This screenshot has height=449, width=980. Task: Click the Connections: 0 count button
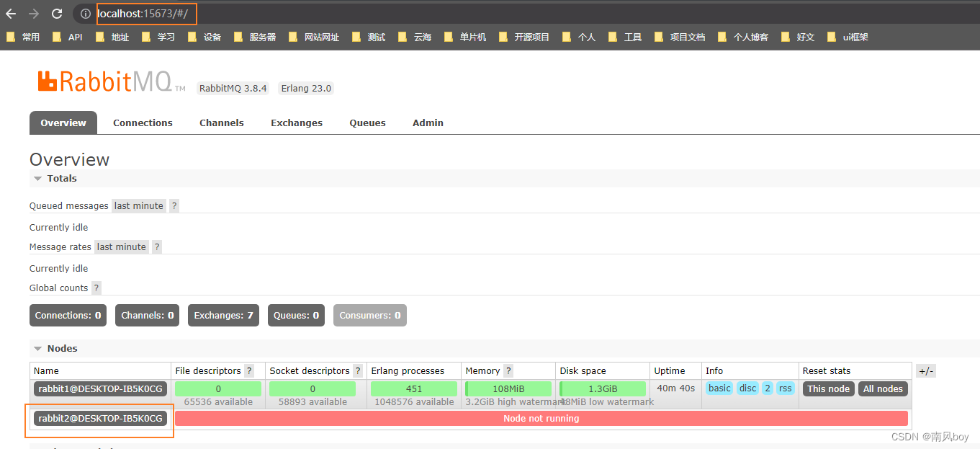[68, 315]
